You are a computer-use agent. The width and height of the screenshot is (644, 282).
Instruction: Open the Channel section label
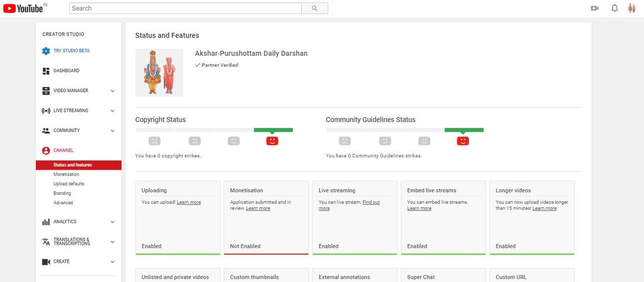pyautogui.click(x=64, y=150)
